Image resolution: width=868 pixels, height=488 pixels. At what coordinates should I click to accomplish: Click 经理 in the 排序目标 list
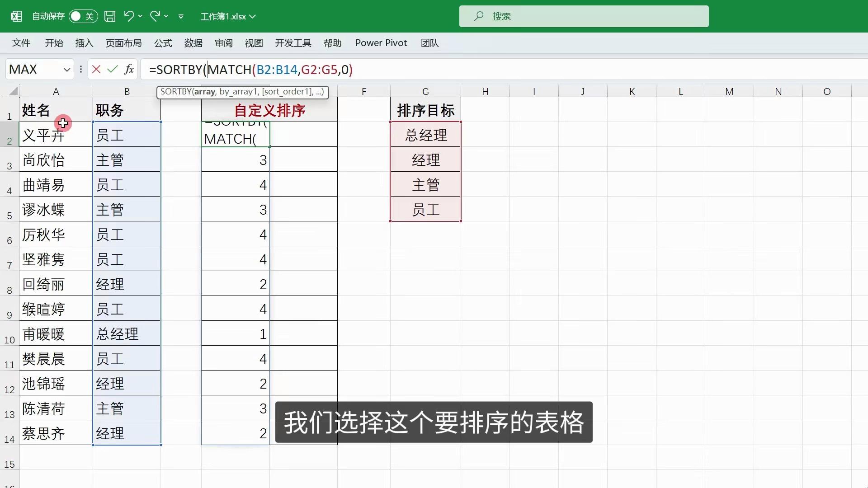425,160
